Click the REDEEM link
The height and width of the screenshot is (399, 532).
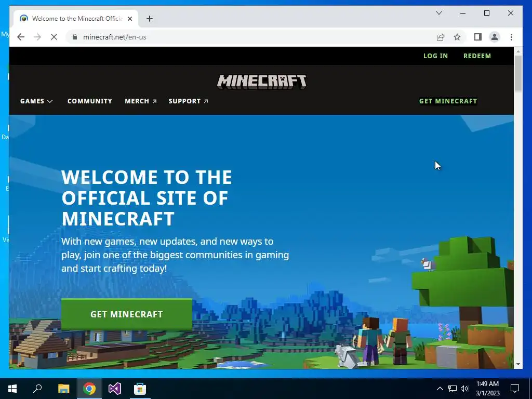(477, 56)
